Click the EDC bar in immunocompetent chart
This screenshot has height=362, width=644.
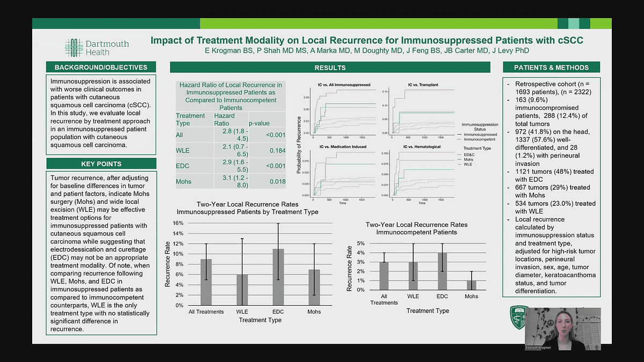tap(443, 271)
